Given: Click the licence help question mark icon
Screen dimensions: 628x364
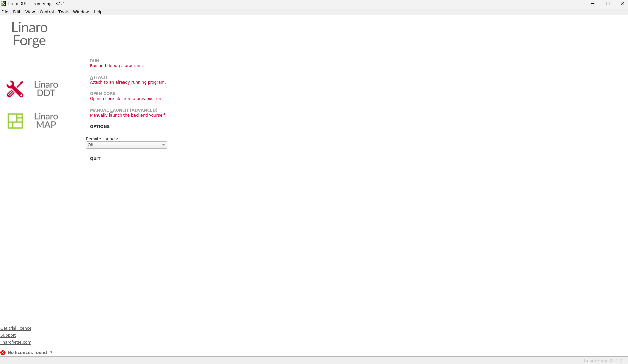Looking at the screenshot, I should pyautogui.click(x=51, y=353).
